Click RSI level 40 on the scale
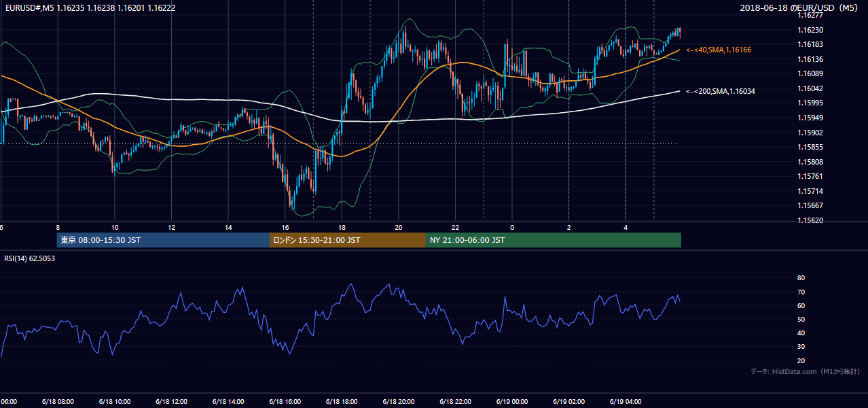868x408 pixels. point(801,333)
